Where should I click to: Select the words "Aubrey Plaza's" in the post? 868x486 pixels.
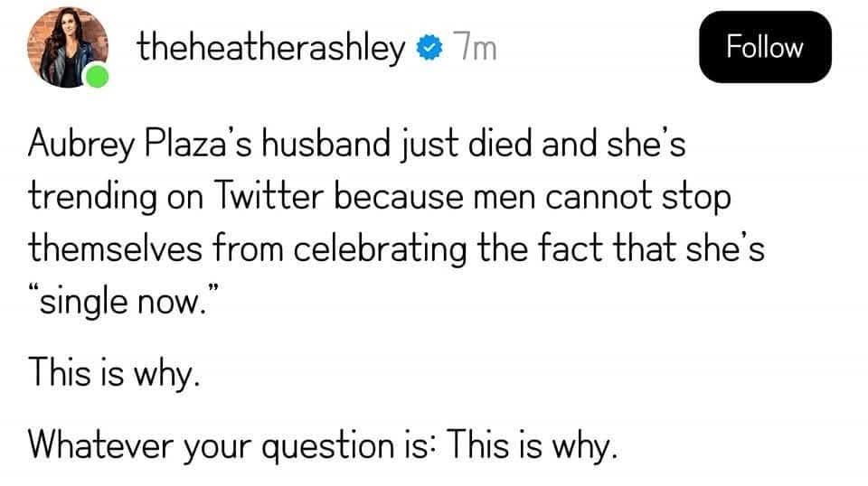139,145
